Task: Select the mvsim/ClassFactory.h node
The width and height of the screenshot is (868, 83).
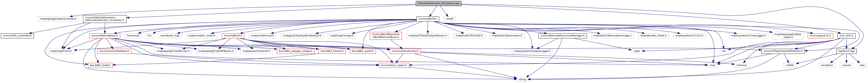Action: tap(405, 51)
